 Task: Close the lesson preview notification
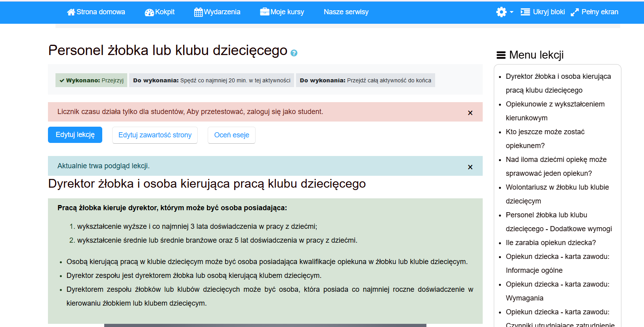[470, 167]
